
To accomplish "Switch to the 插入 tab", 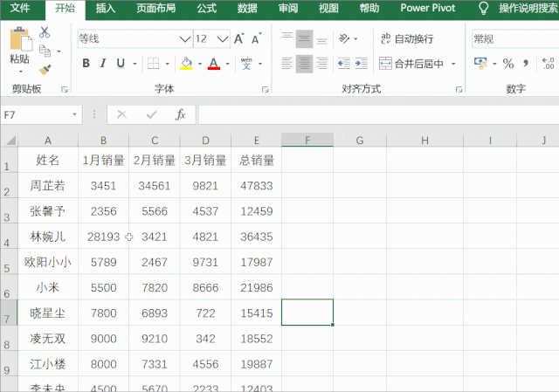I will pos(106,8).
